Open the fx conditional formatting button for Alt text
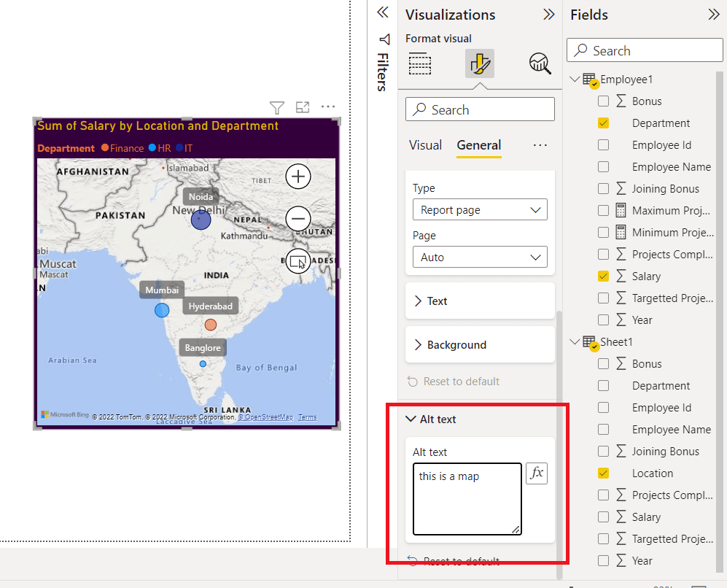Screen dimensions: 727x588 coord(537,473)
